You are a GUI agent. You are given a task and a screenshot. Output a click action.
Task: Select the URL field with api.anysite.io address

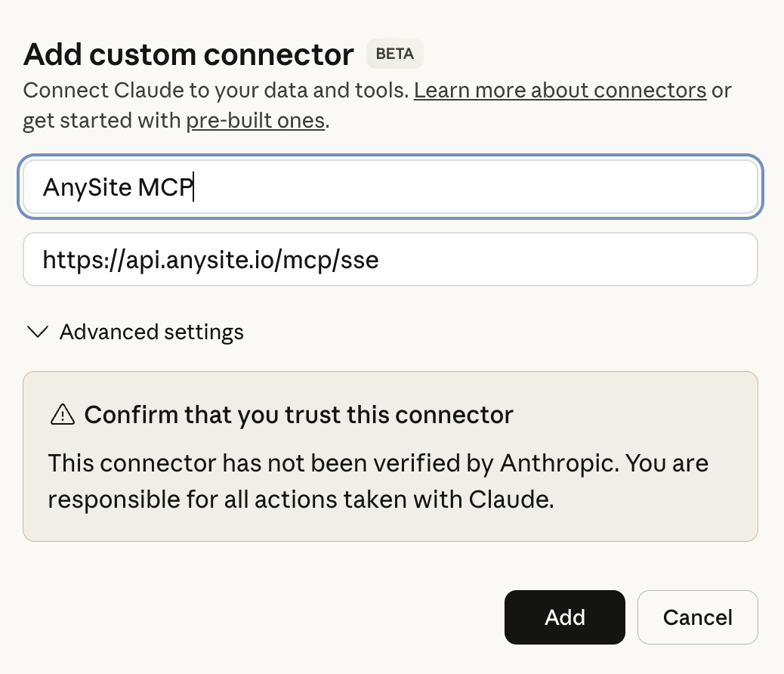pos(390,259)
